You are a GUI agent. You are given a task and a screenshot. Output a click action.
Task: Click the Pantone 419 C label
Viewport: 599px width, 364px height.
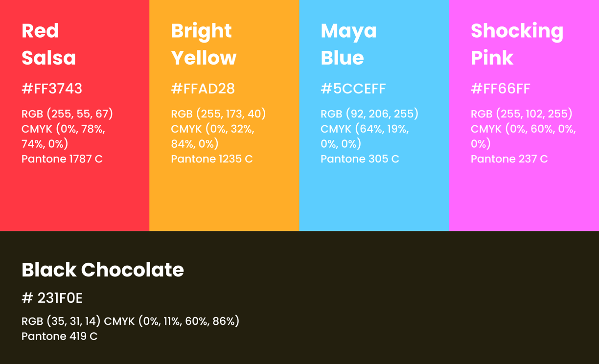[59, 336]
